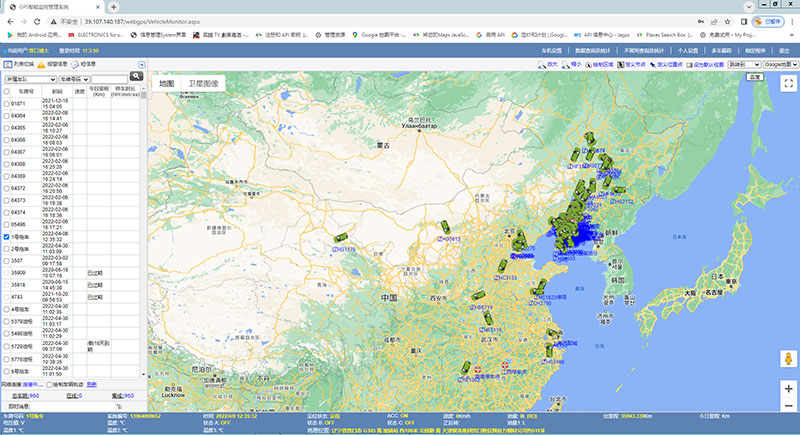Check the box for vehicle 01871
This screenshot has height=435, width=800.
[x=7, y=104]
